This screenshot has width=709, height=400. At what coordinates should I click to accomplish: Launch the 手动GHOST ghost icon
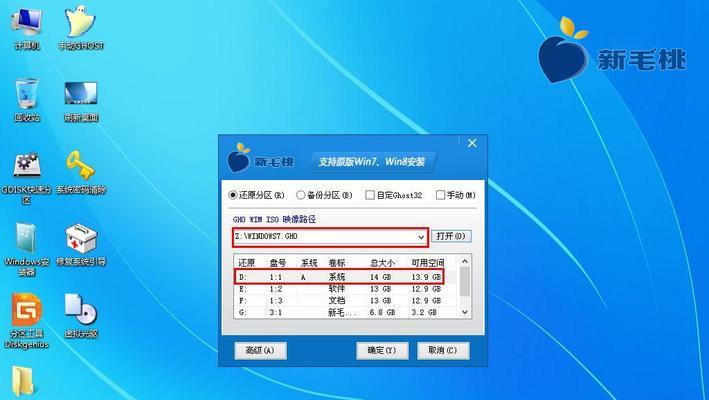click(80, 27)
